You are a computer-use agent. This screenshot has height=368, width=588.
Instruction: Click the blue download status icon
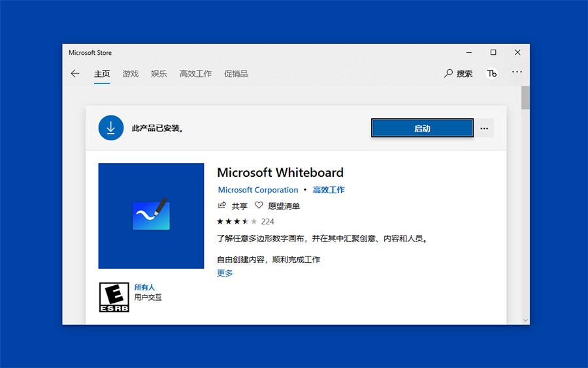[x=111, y=128]
